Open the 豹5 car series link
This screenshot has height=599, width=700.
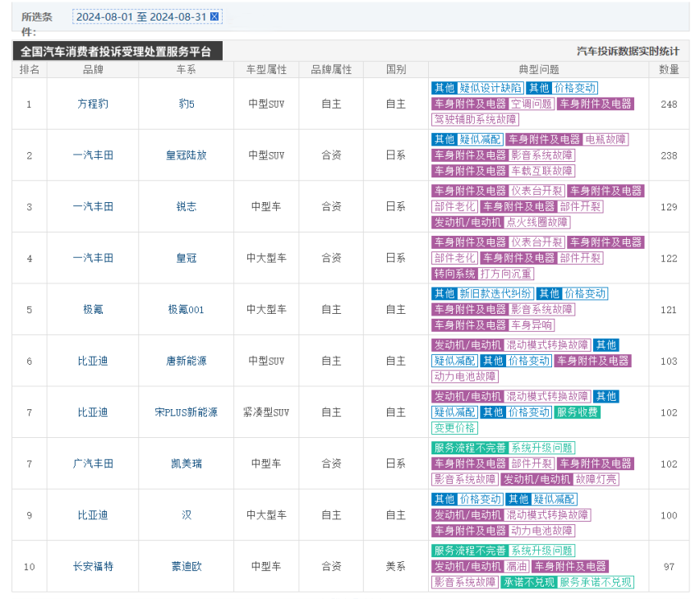pyautogui.click(x=187, y=104)
